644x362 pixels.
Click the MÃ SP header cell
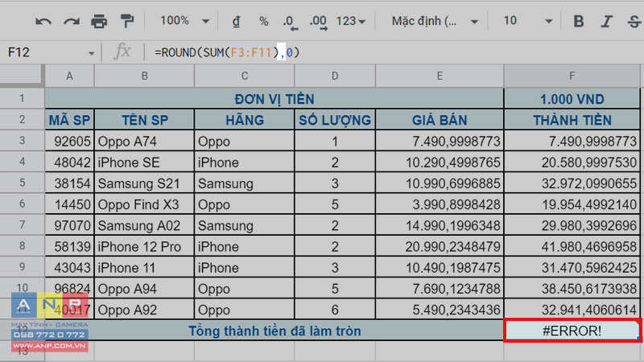coord(69,120)
